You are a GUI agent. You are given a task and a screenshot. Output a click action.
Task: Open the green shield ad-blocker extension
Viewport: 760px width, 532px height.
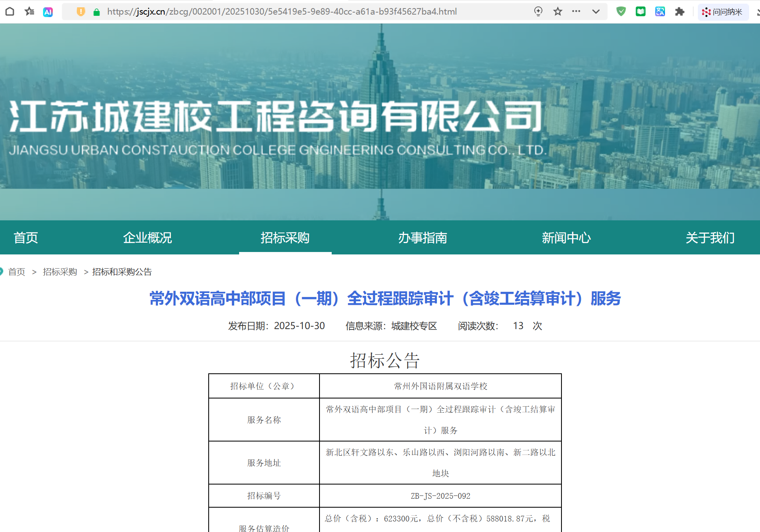coord(621,11)
